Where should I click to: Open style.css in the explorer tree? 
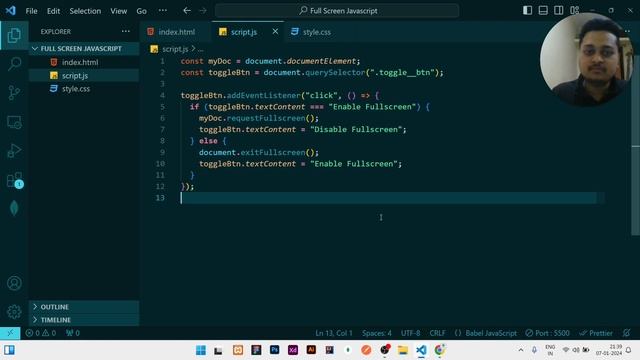click(x=84, y=89)
